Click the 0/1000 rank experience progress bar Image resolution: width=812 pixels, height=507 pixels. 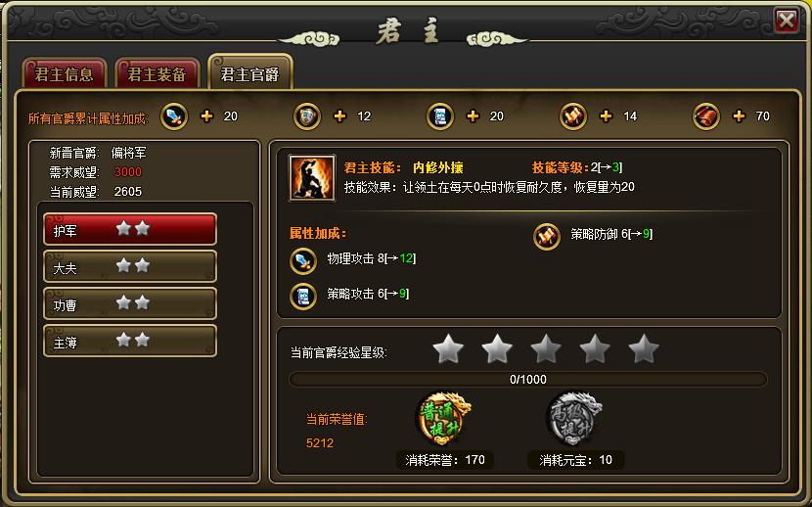[527, 379]
